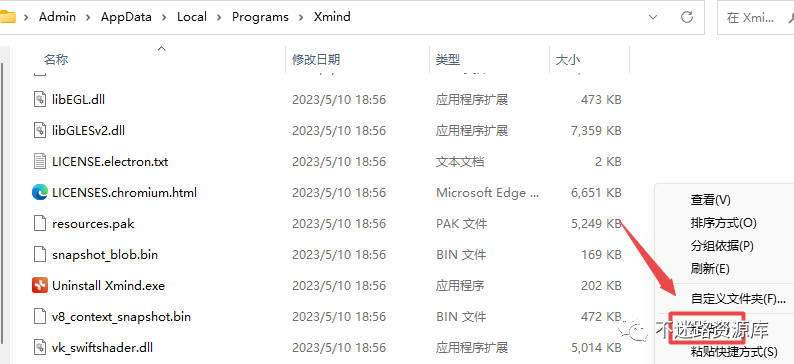The width and height of the screenshot is (794, 364).
Task: Click the folder icon in address bar
Action: tap(7, 17)
